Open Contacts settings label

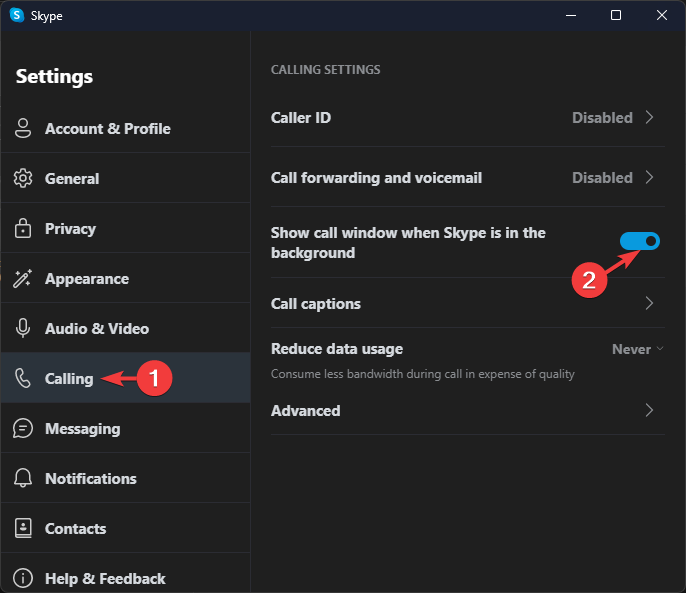coord(76,529)
